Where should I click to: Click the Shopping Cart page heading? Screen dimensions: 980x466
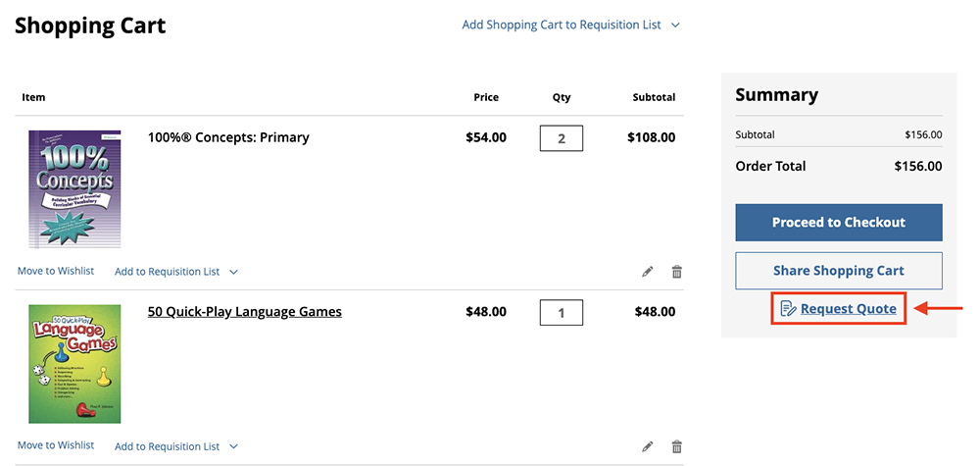pyautogui.click(x=90, y=26)
